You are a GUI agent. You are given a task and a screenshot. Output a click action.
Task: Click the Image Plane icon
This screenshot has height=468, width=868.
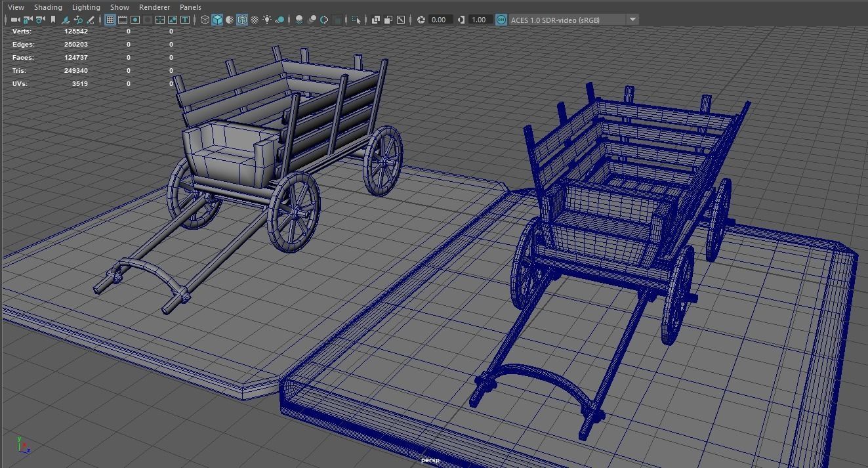66,20
